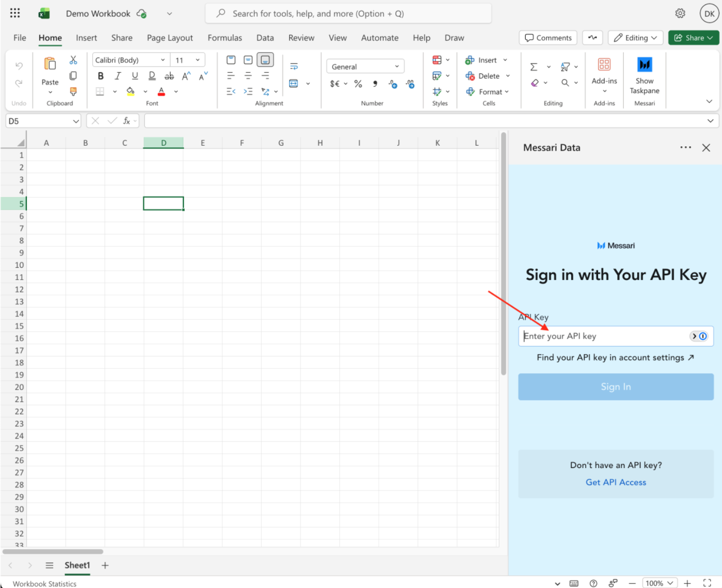Click the Copy icon
The height and width of the screenshot is (588, 722).
click(x=73, y=76)
